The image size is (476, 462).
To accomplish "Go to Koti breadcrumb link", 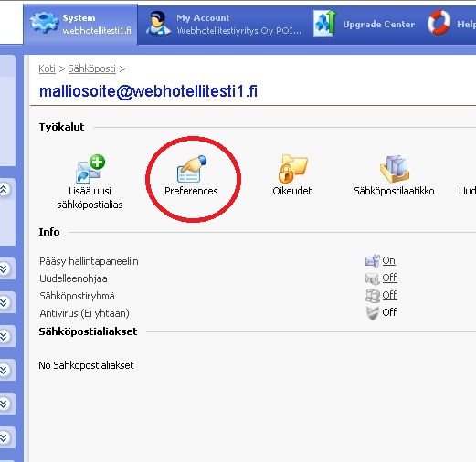I will tap(48, 68).
